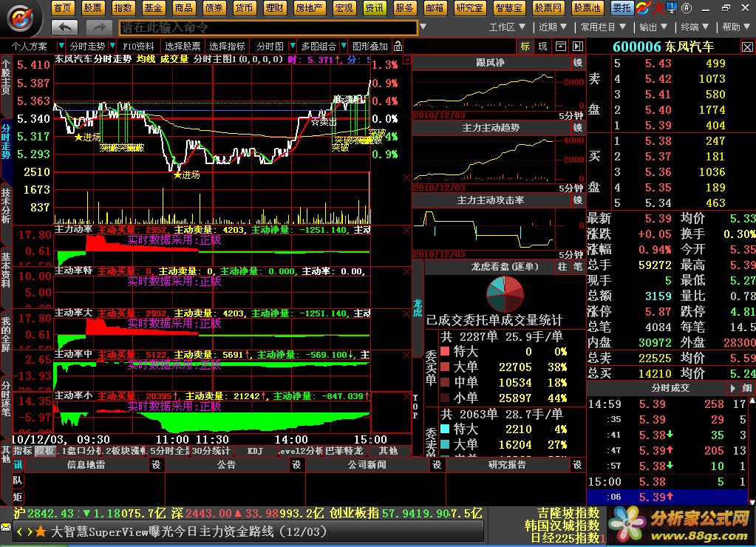Click the 设 button for 研究报告
The width and height of the screenshot is (756, 547).
(x=577, y=465)
